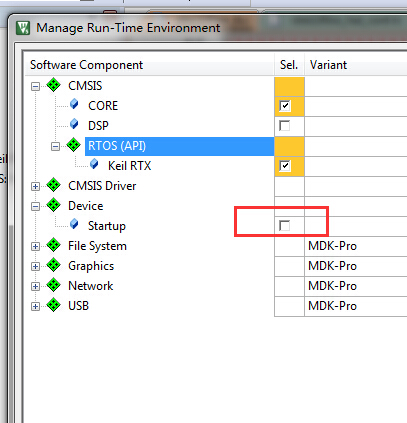Click the uVision icon in title bar

[x=23, y=28]
